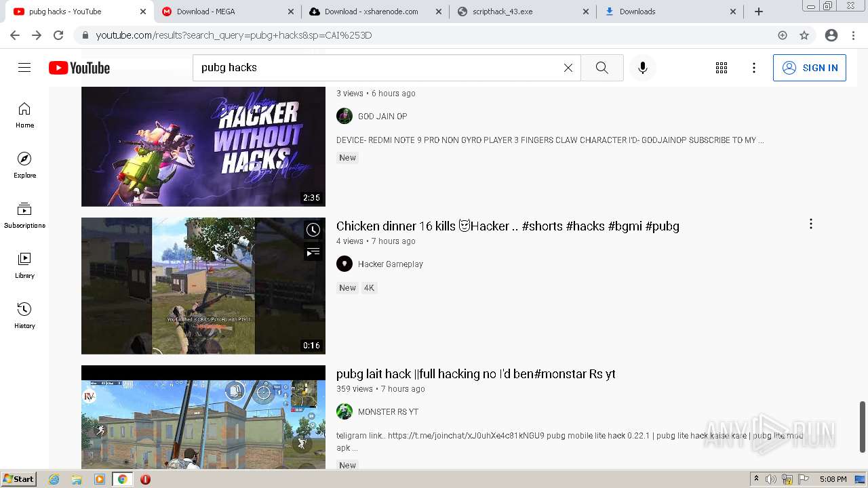Open the MONSTER RS YT channel name
868x488 pixels.
click(x=388, y=412)
